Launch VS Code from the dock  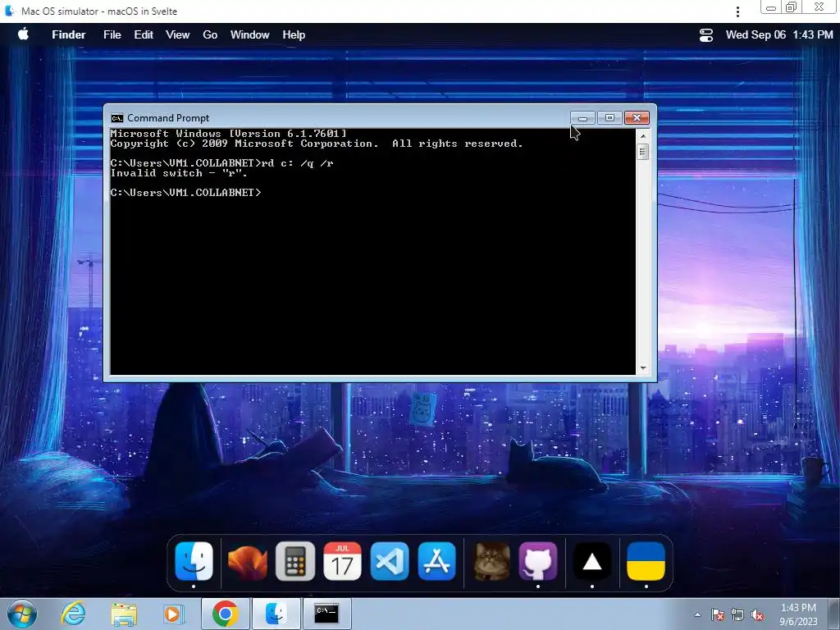click(390, 561)
